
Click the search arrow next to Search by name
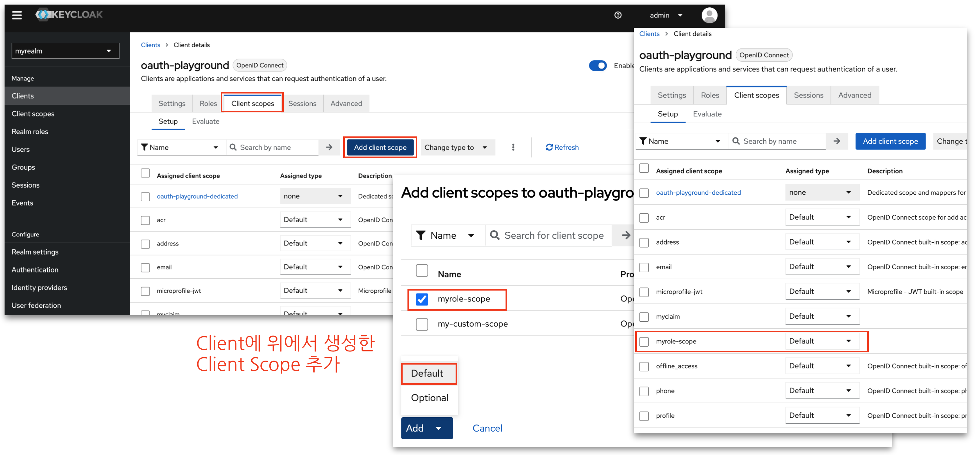(329, 147)
